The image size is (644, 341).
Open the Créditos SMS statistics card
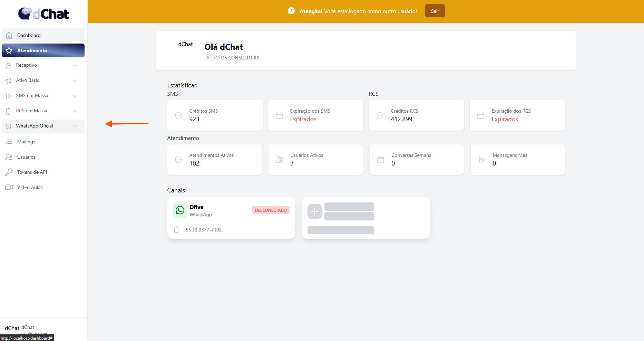[215, 115]
